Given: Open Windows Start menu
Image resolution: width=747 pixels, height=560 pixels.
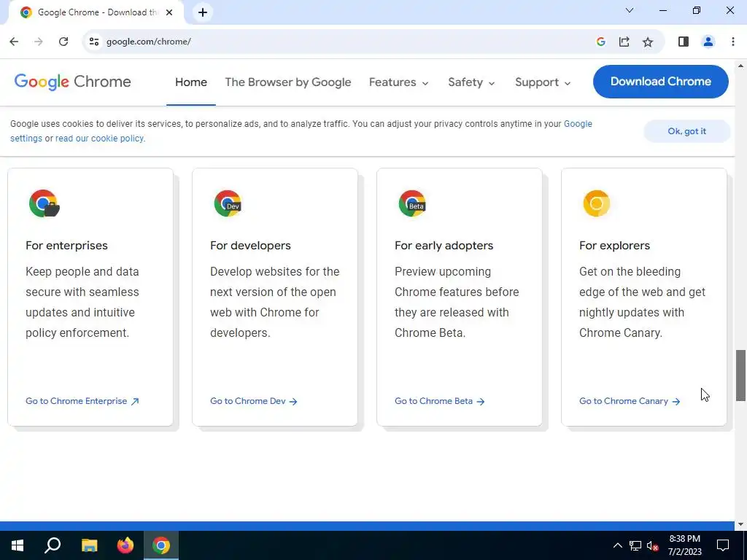Looking at the screenshot, I should click(18, 545).
